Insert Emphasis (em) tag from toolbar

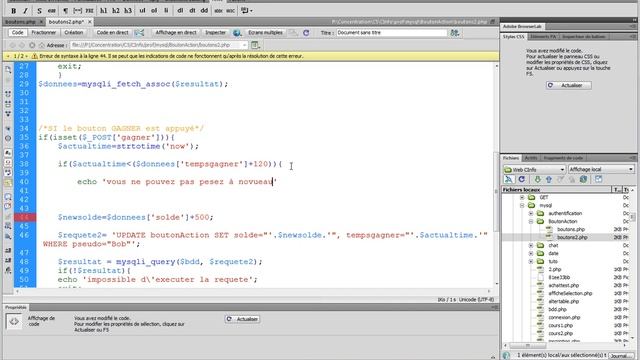[x=52, y=11]
